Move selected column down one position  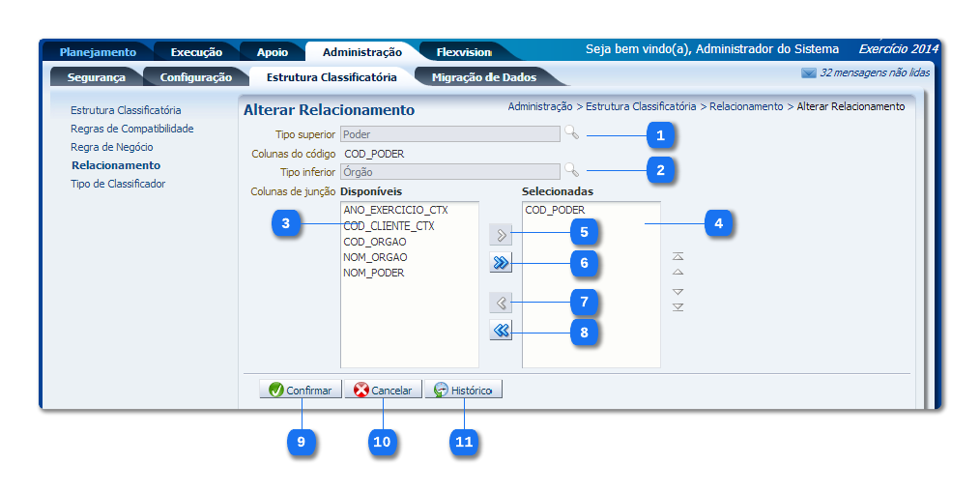coord(677,291)
